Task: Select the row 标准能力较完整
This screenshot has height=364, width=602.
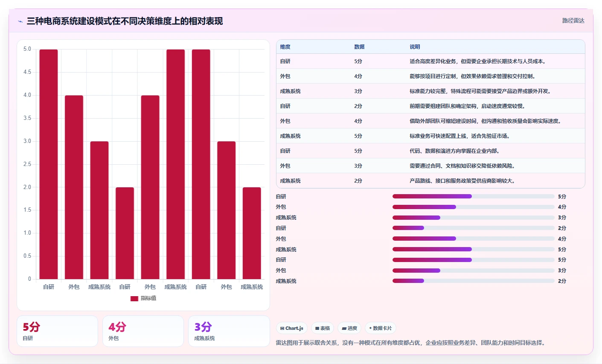Action: 430,91
